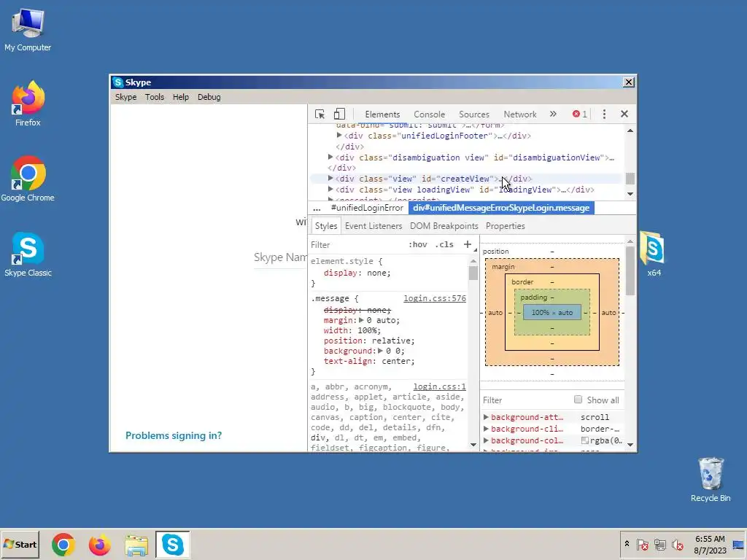Select the Styles sub-tab
Screen dimensions: 747x560
click(x=326, y=226)
